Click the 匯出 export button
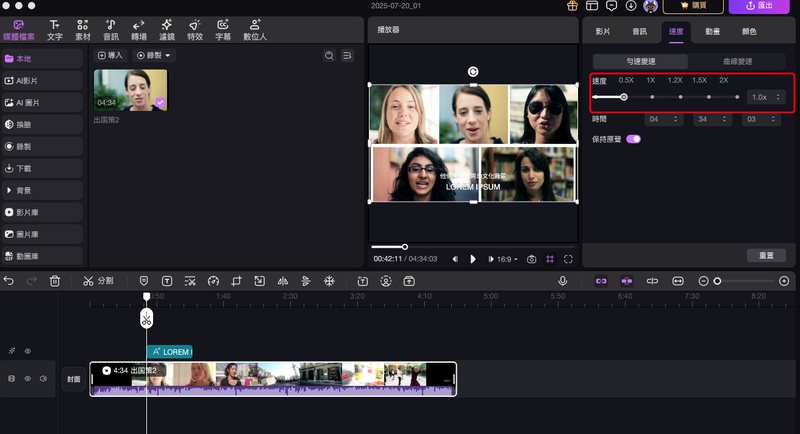This screenshot has height=434, width=800. (759, 6)
